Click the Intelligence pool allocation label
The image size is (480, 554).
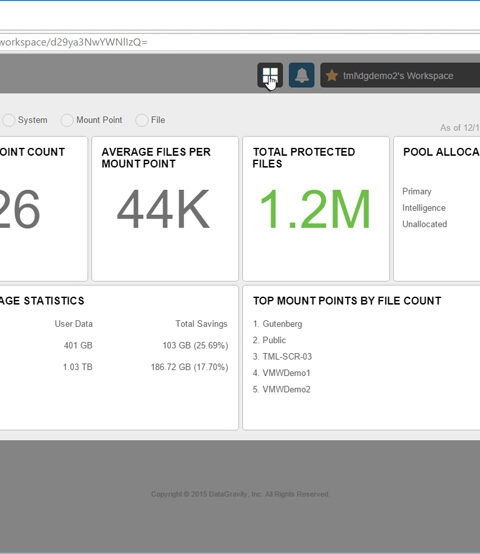[424, 208]
